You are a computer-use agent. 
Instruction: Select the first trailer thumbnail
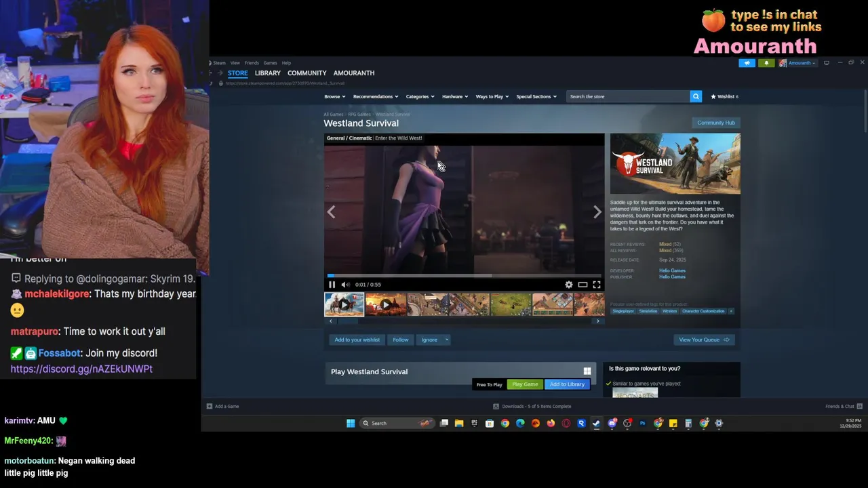[344, 305]
